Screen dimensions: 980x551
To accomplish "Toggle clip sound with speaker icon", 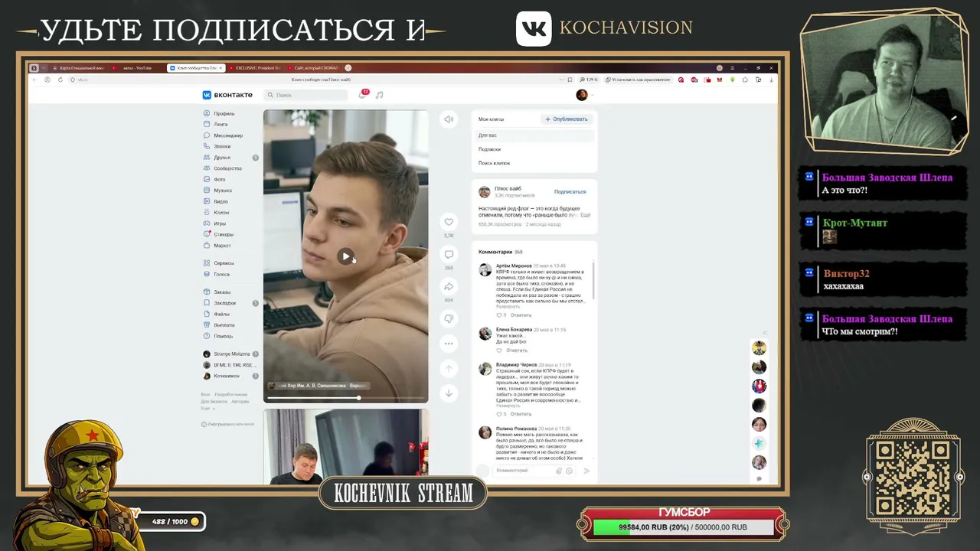I will (449, 119).
